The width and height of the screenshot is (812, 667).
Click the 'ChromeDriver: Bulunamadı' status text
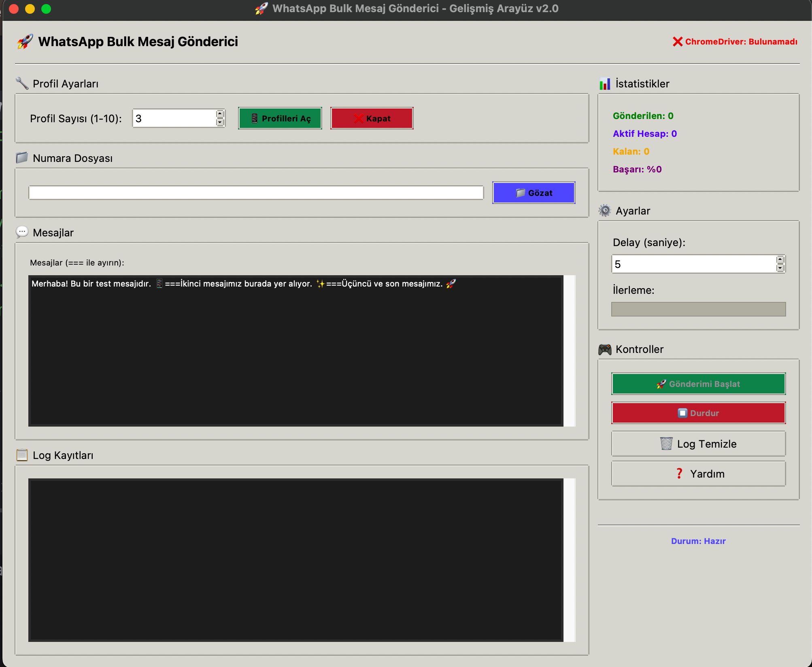[x=741, y=42]
